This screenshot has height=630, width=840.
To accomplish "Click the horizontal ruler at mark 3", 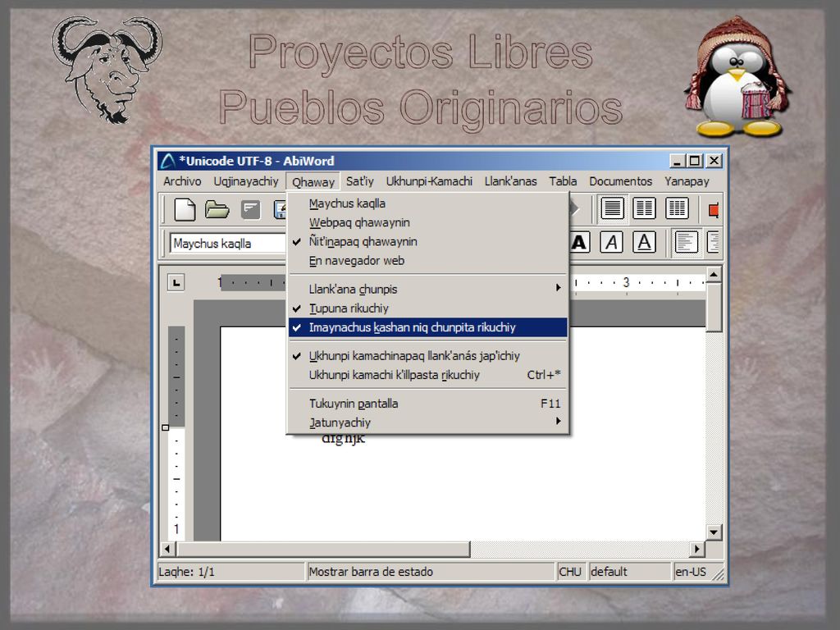I will click(626, 282).
